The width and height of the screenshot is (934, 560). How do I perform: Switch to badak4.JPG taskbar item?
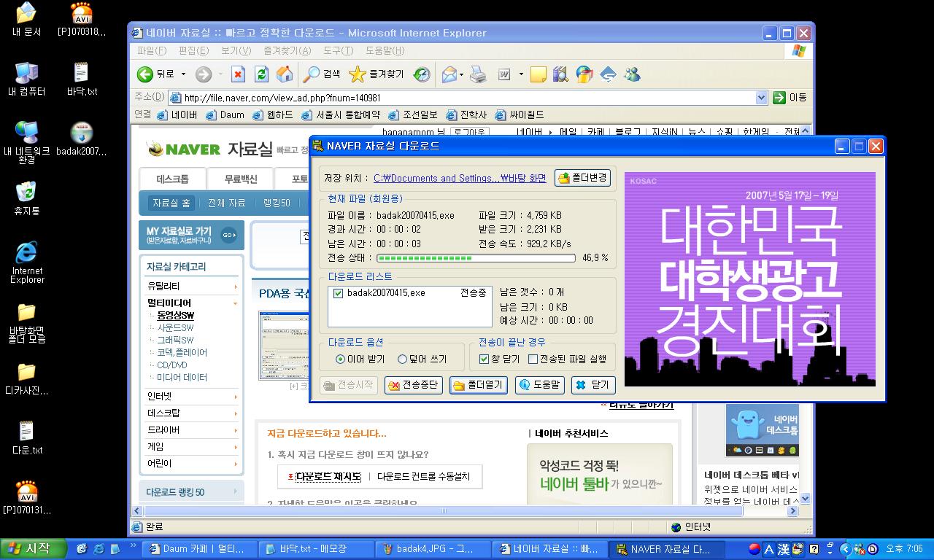click(433, 549)
